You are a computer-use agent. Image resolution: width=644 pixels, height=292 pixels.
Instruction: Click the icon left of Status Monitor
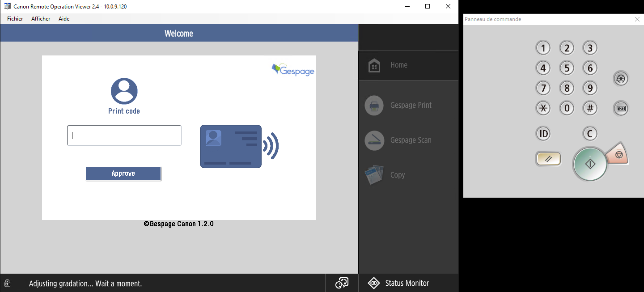tap(342, 283)
